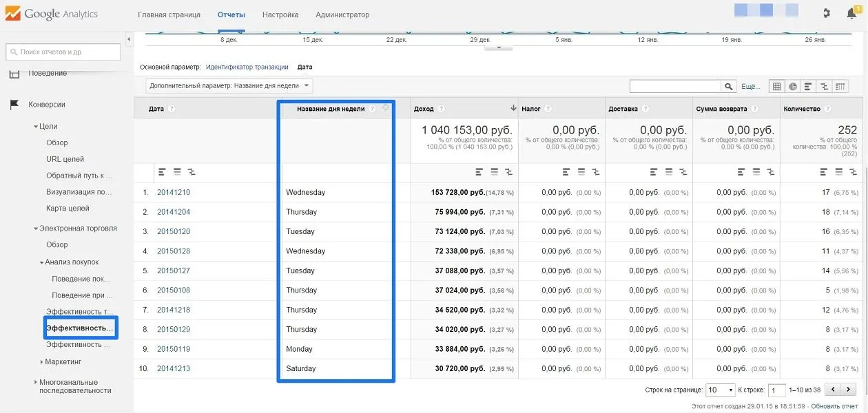Open the Администратор tab

(342, 14)
